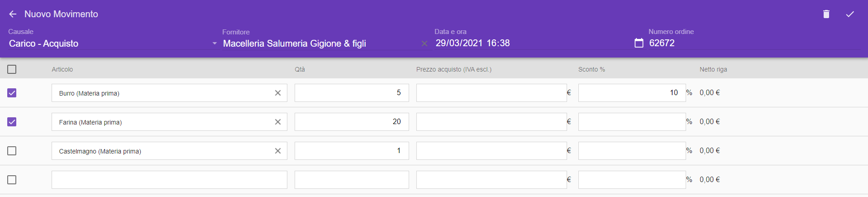This screenshot has width=868, height=197.
Task: Open the Fornitore Macelleria Salumeria field
Action: 320,43
